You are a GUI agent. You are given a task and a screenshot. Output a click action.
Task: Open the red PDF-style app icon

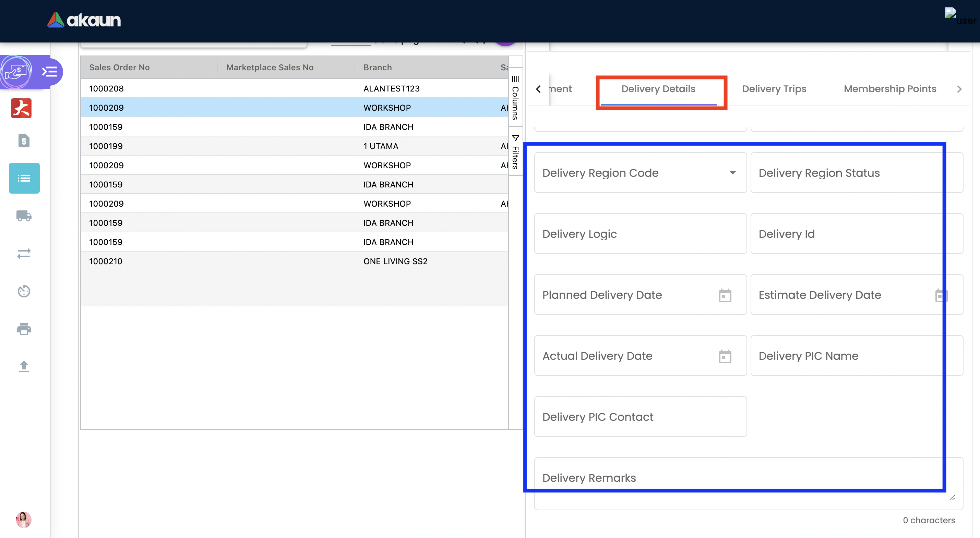point(21,108)
